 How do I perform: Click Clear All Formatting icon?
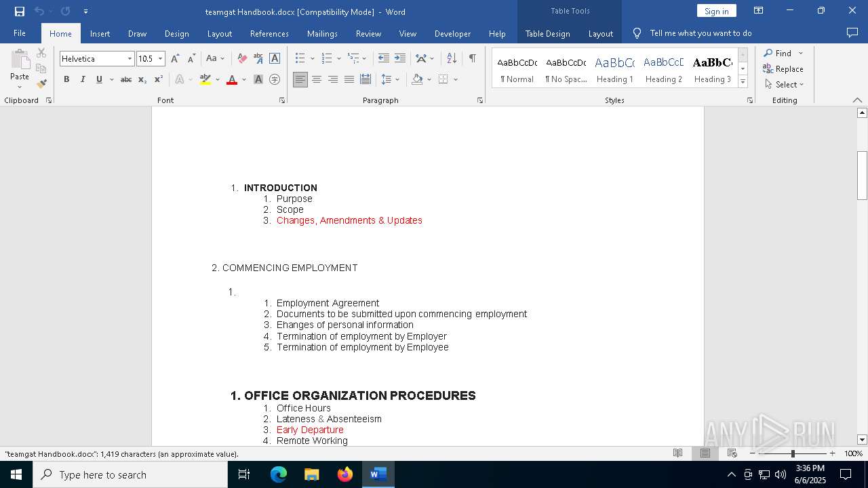242,58
